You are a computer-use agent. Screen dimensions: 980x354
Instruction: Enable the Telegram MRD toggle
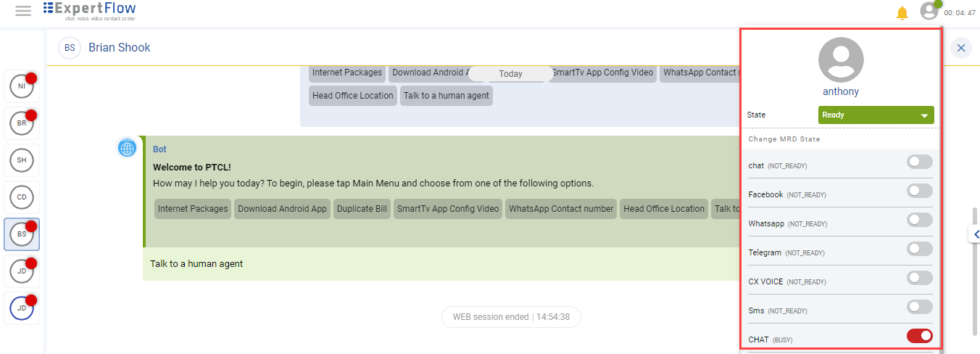[x=919, y=249]
